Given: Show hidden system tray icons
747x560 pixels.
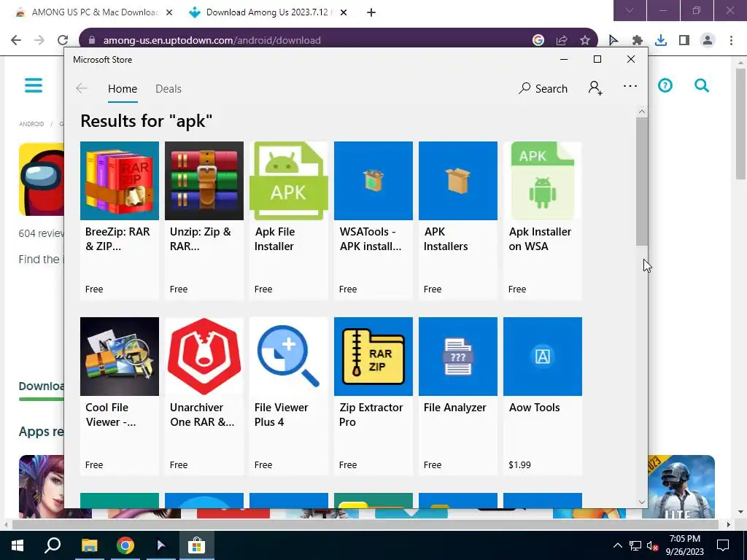Looking at the screenshot, I should pos(617,545).
